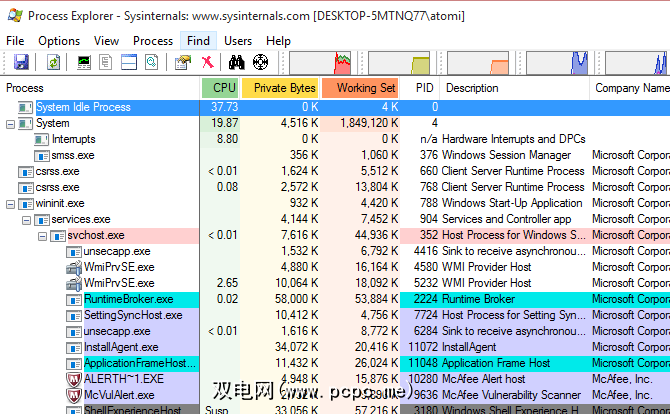Open the System Information graph icon
The height and width of the screenshot is (414, 670).
coord(84,62)
